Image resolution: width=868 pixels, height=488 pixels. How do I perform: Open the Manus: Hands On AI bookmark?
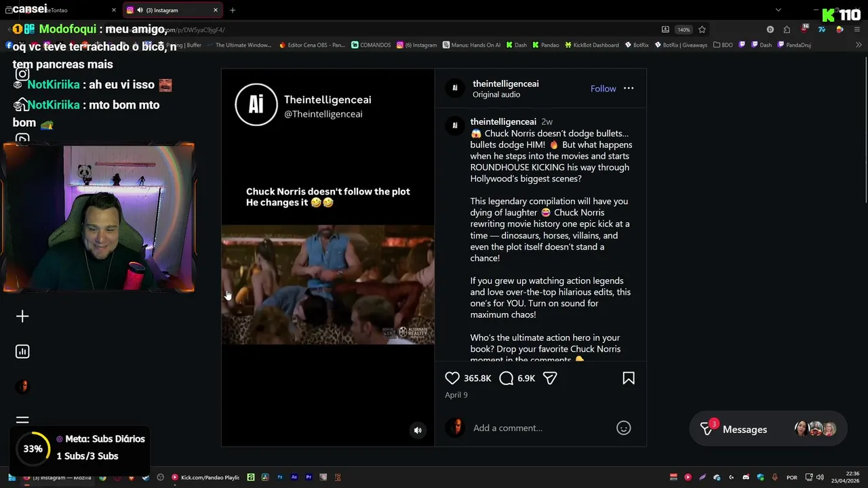[472, 45]
